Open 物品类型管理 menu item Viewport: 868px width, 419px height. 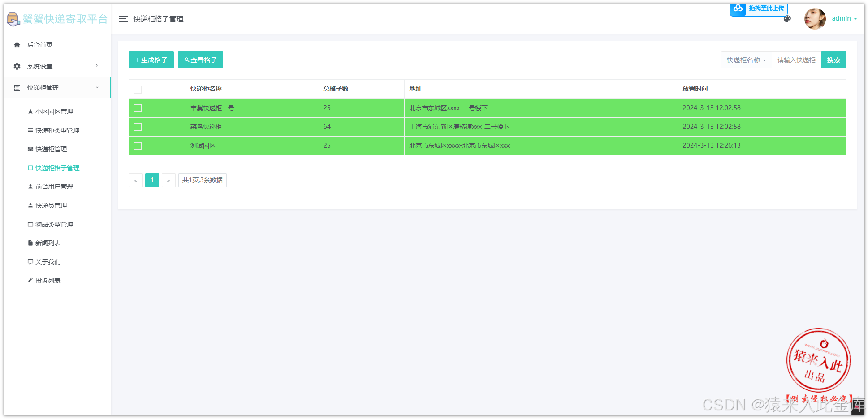coord(54,224)
